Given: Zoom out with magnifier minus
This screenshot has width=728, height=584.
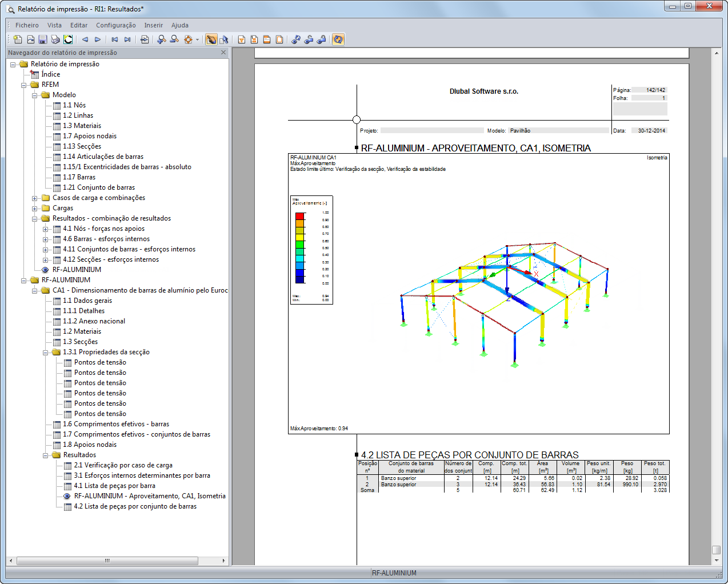Looking at the screenshot, I should pyautogui.click(x=174, y=39).
